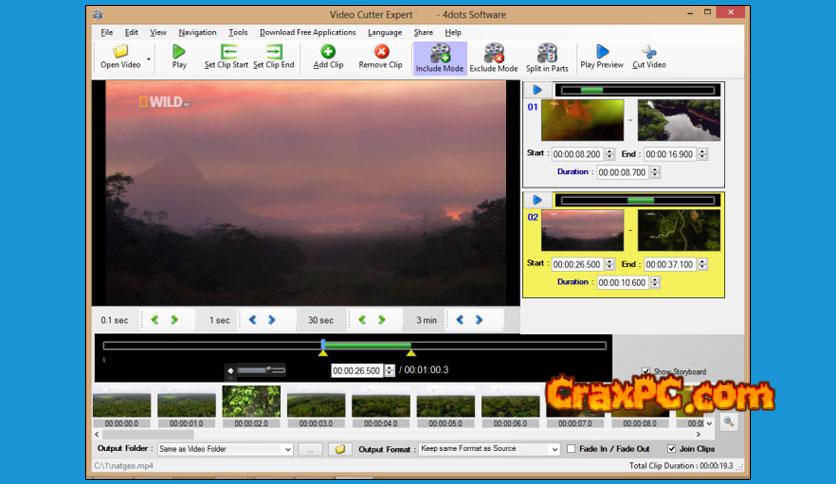Uncheck the Join Clips checkbox
Viewport: 836px width, 484px height.
click(671, 449)
